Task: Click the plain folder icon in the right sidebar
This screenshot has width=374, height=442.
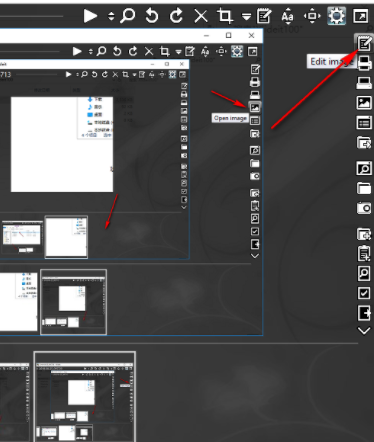Action: tap(364, 188)
